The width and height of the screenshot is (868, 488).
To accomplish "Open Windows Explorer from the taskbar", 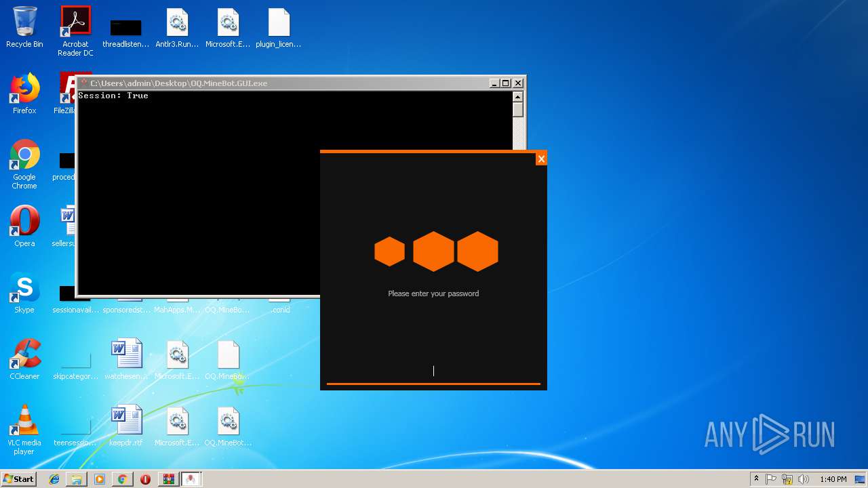I will pyautogui.click(x=77, y=479).
